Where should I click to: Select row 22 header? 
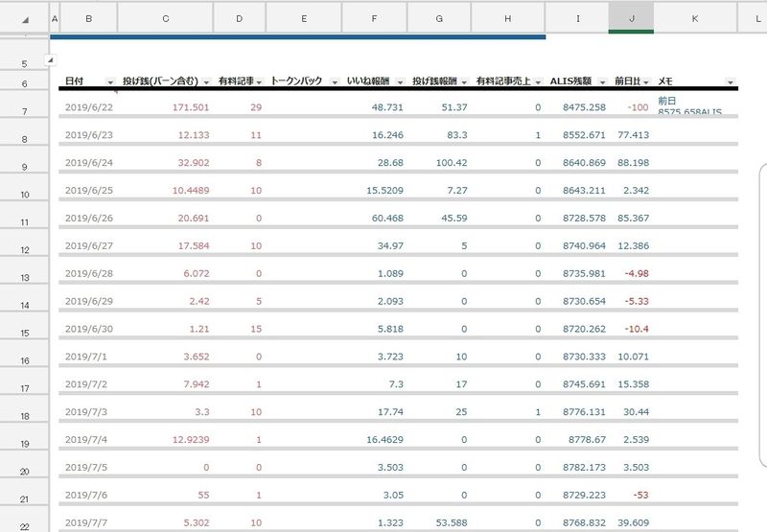tap(23, 525)
